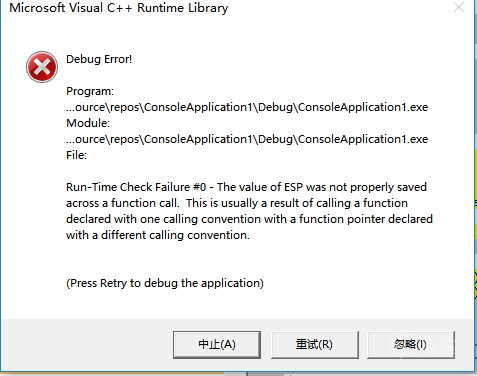Click the Press Retry to debug hint
This screenshot has height=376, width=477.
coord(165,283)
